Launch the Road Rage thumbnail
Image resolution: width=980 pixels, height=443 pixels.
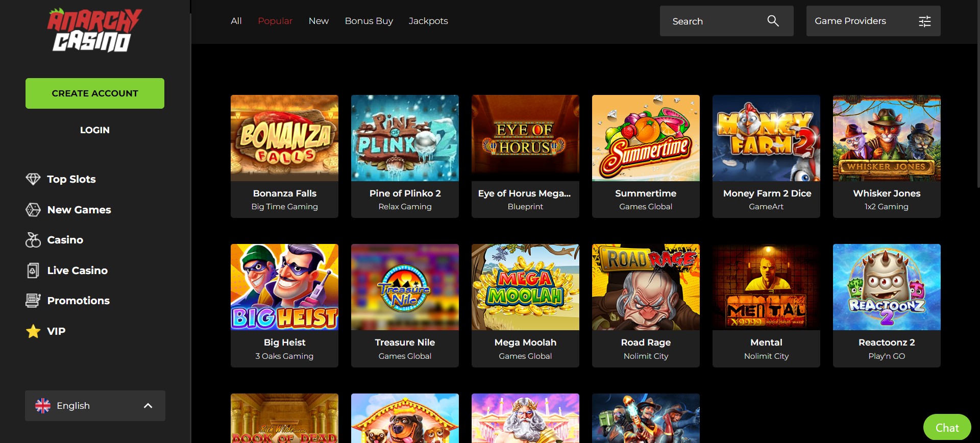point(646,287)
